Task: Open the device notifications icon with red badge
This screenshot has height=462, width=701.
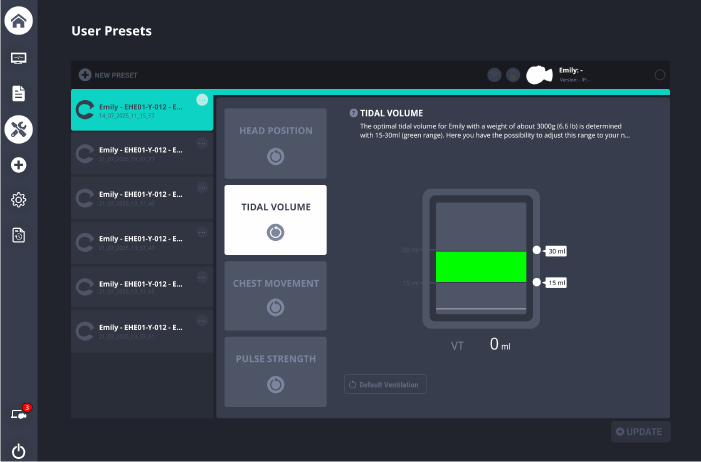Action: tap(19, 413)
